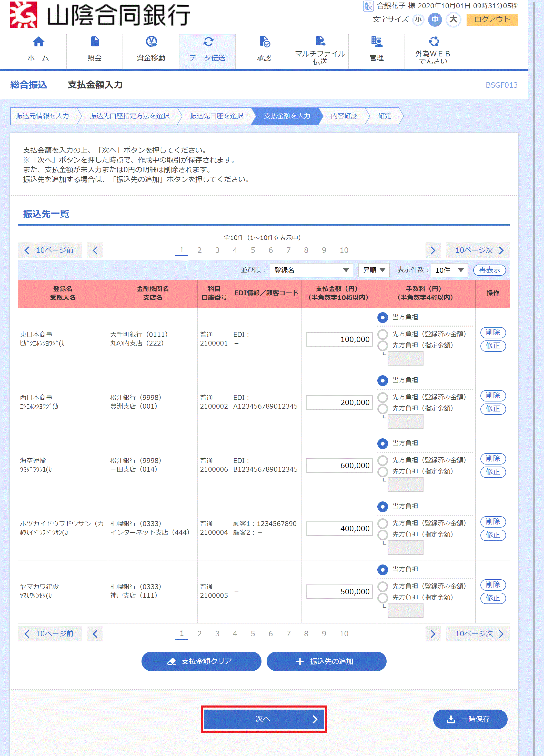Click 支払金額クリア button

click(201, 661)
